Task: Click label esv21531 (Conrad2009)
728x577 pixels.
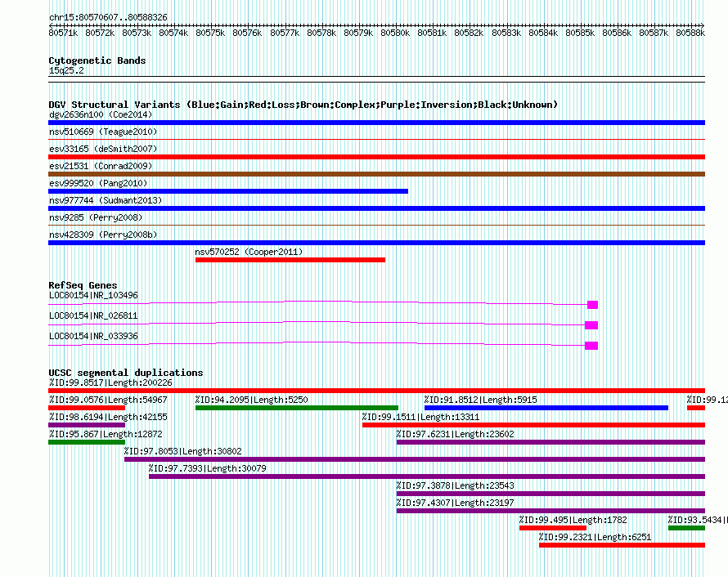Action: point(101,166)
